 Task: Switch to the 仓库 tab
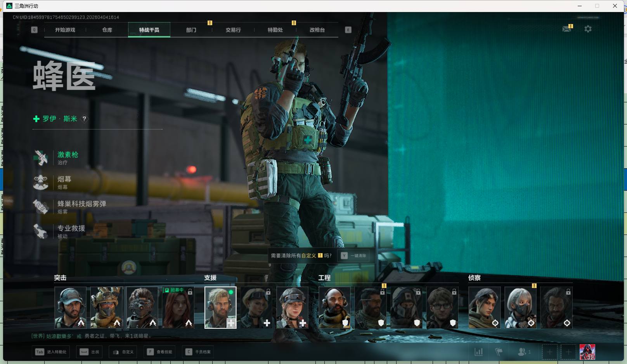point(107,30)
